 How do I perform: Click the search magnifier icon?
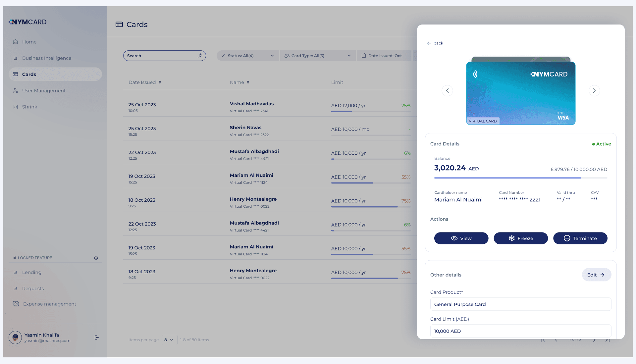[x=200, y=56]
